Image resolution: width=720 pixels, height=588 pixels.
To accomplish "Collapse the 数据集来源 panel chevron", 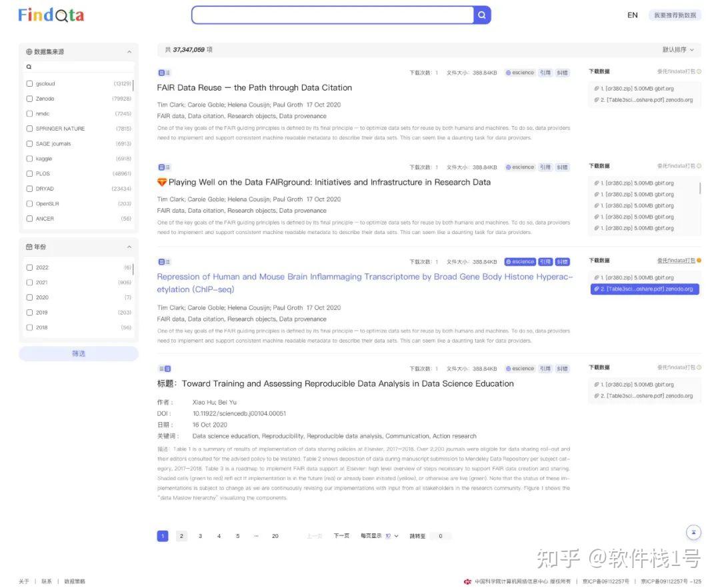I will 129,51.
